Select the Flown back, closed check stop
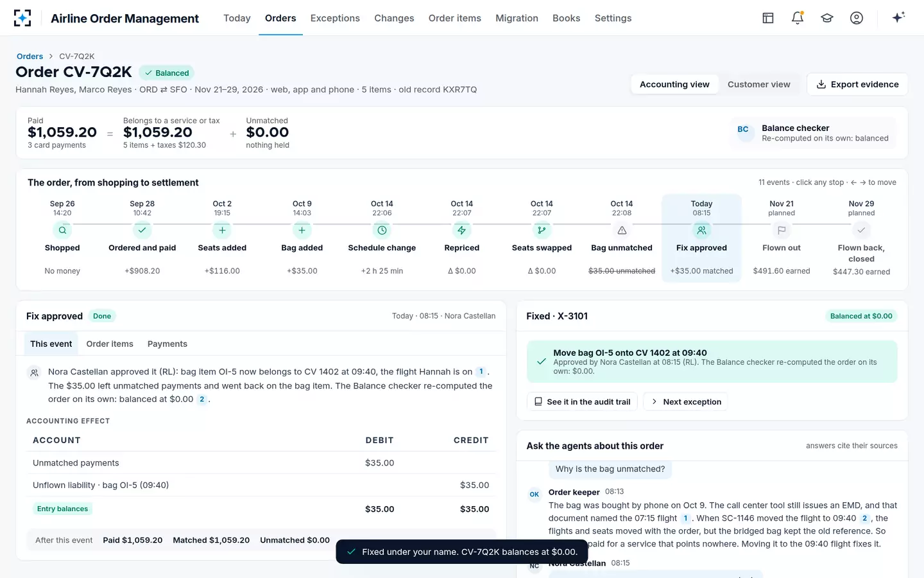The image size is (924, 578). coord(861,230)
